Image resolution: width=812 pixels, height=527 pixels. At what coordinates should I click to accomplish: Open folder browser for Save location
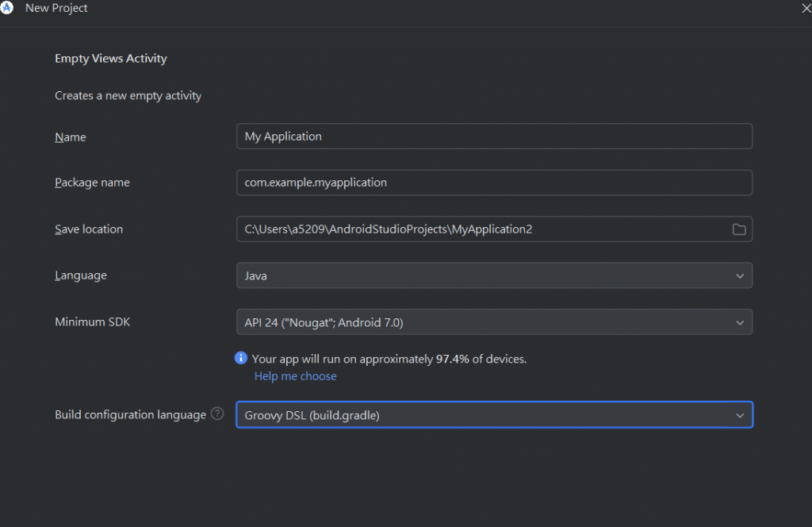(x=738, y=229)
